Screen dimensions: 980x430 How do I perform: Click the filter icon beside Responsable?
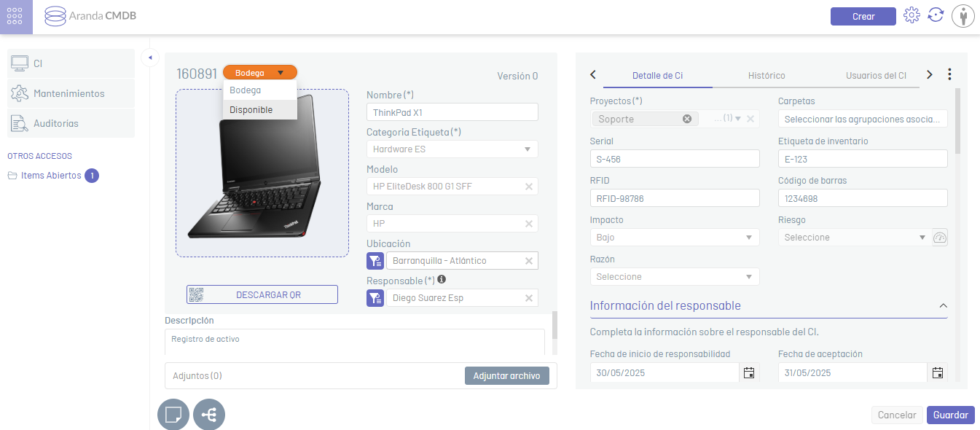375,297
